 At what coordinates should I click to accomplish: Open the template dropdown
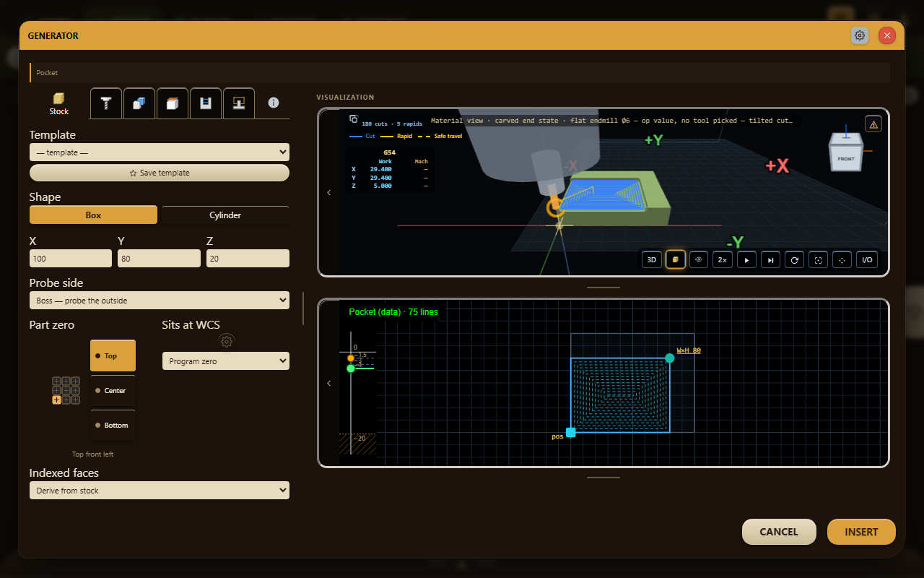[x=160, y=152]
